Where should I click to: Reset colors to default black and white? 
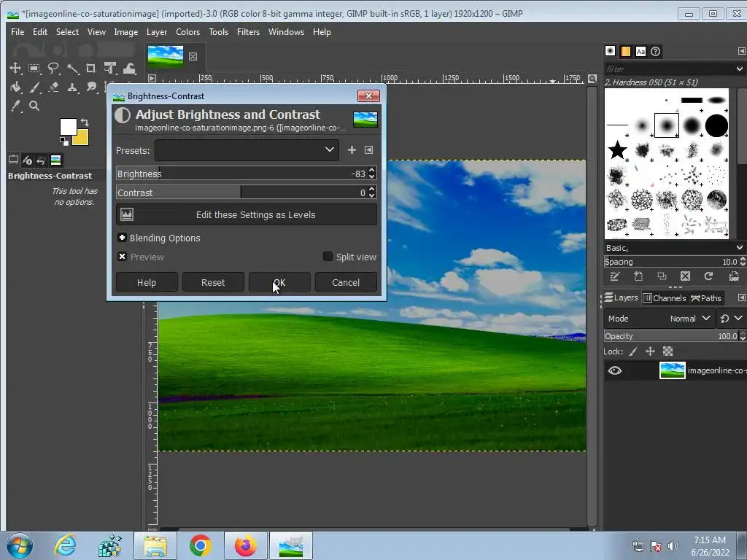click(64, 141)
